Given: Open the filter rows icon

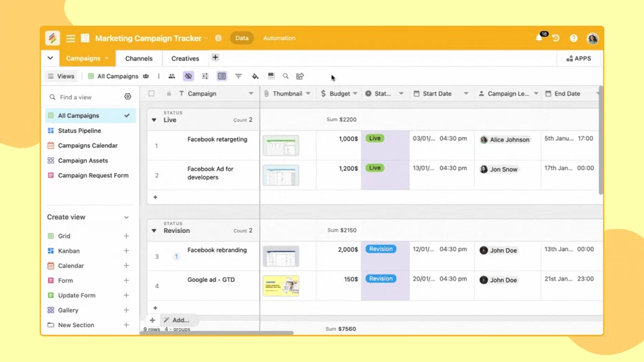Looking at the screenshot, I should pos(238,77).
